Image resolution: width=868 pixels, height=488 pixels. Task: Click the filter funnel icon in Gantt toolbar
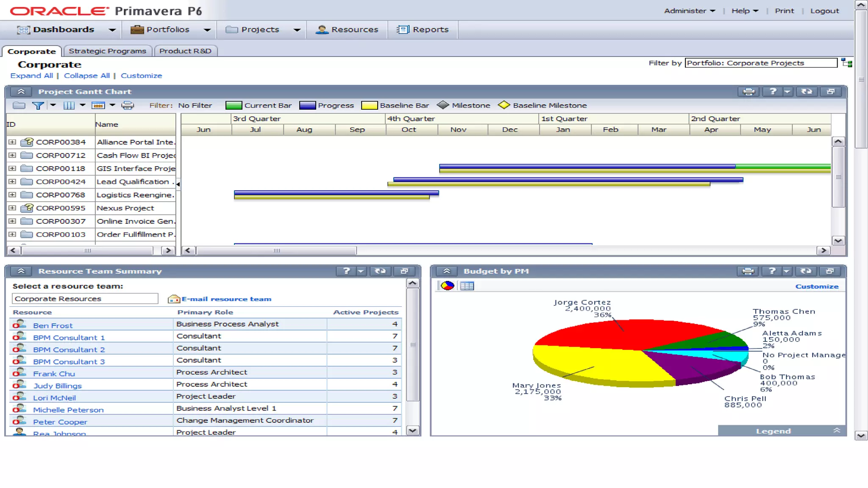click(38, 105)
